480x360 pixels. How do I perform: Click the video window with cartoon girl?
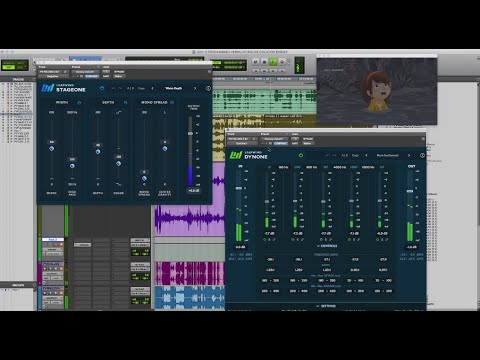point(377,91)
